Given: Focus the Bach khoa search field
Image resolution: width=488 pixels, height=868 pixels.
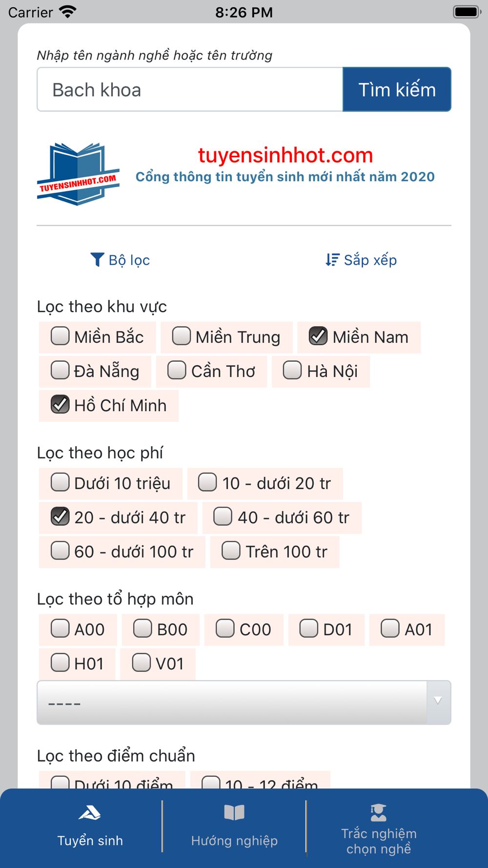Looking at the screenshot, I should click(x=190, y=89).
